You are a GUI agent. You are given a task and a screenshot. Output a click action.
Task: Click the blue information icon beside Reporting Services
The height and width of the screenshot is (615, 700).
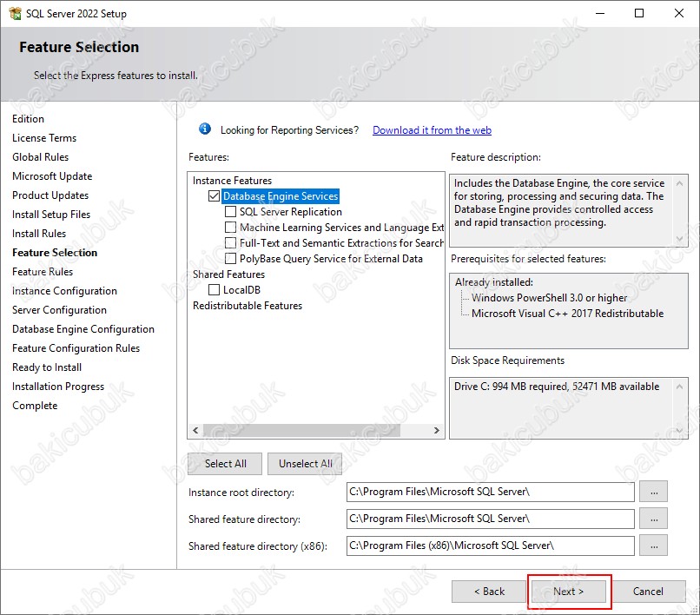205,129
